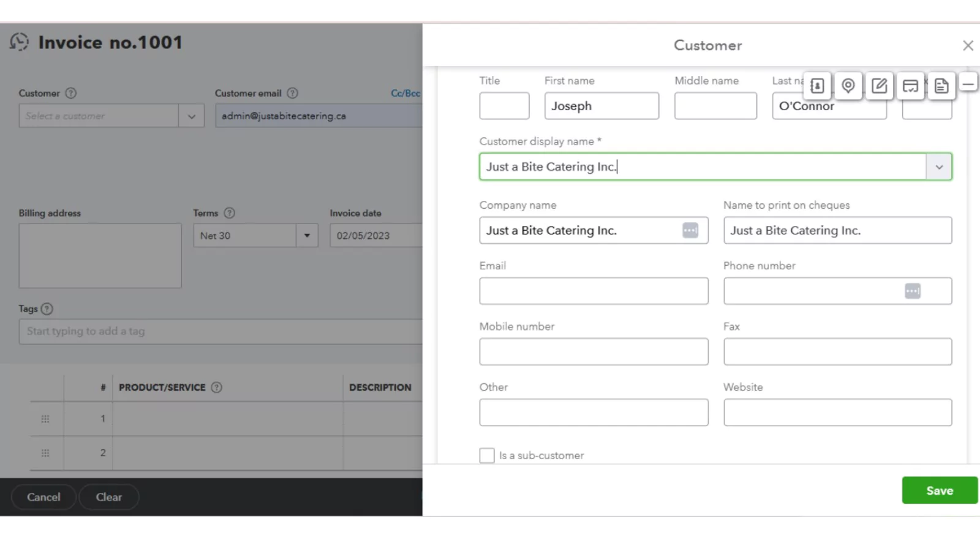Click the Company name autofill dots icon
The image size is (980, 551).
pos(690,230)
